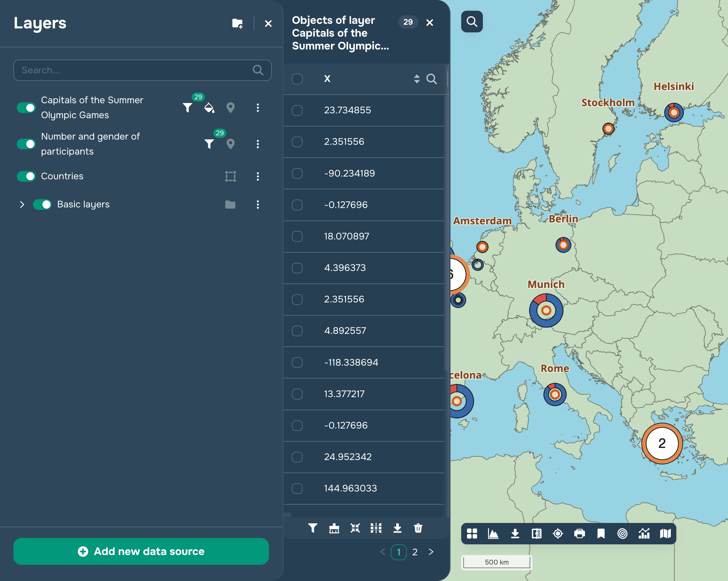Click the Athens cluster marker labeled 2
This screenshot has height=581, width=728.
pyautogui.click(x=662, y=443)
